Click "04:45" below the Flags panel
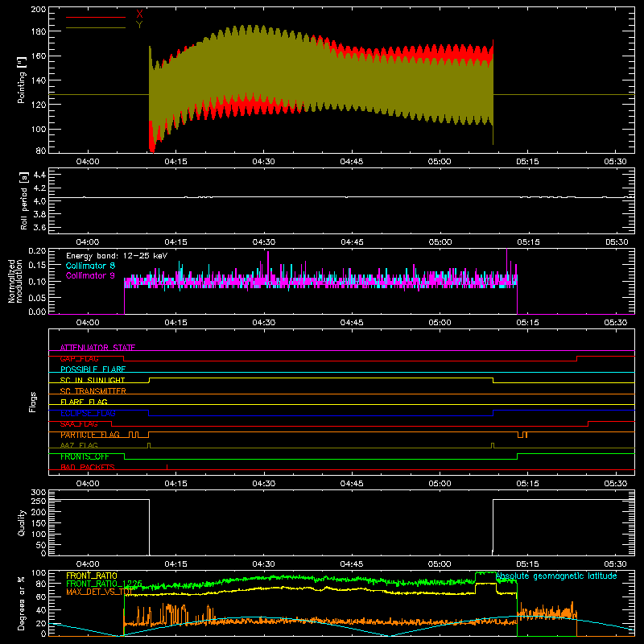Screen dimensions: 644x644 click(352, 484)
